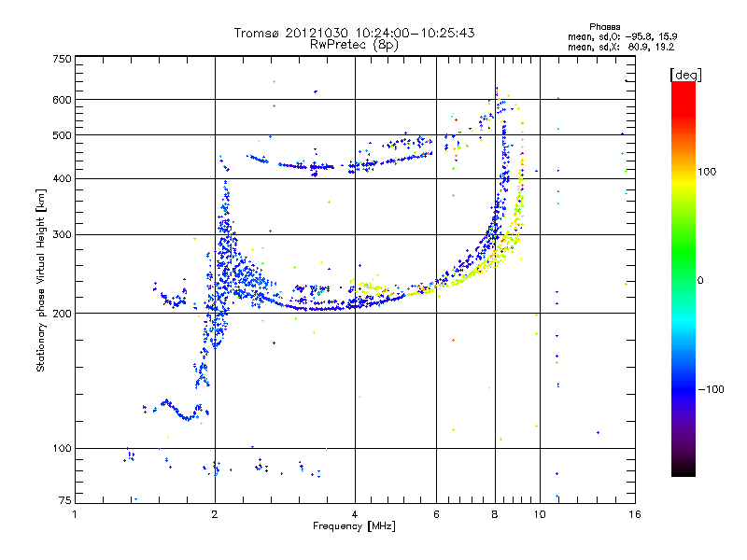Click the y-axis tick label '75'

(65, 500)
